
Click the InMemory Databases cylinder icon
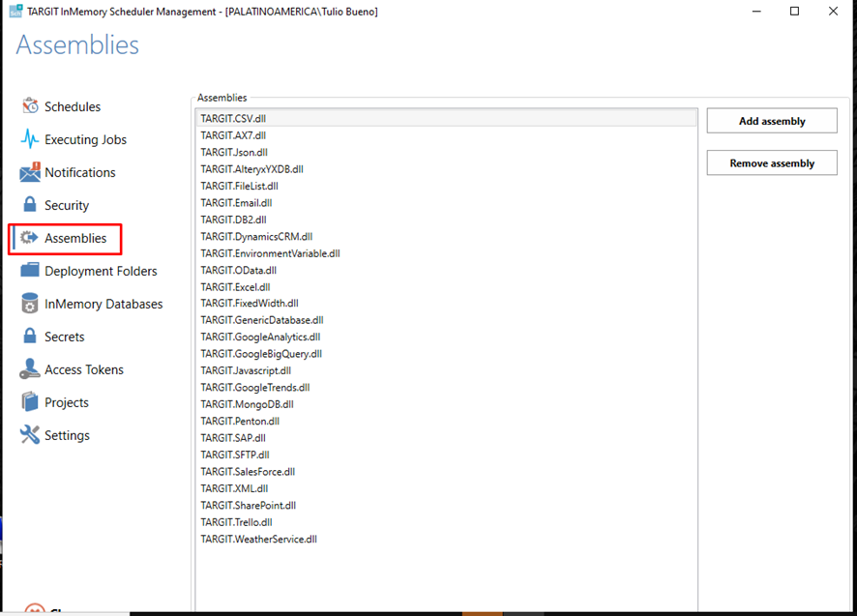[x=30, y=304]
